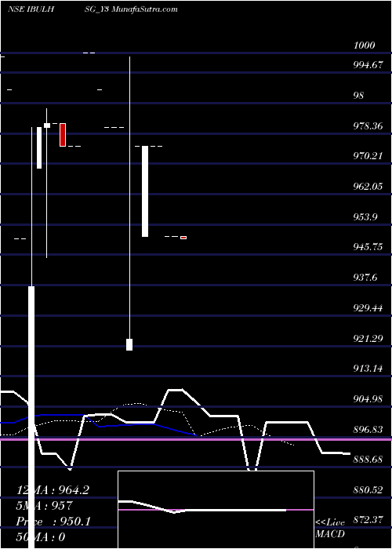Click inside the MACD inset panel
This screenshot has width=392, height=549.
coord(216,510)
